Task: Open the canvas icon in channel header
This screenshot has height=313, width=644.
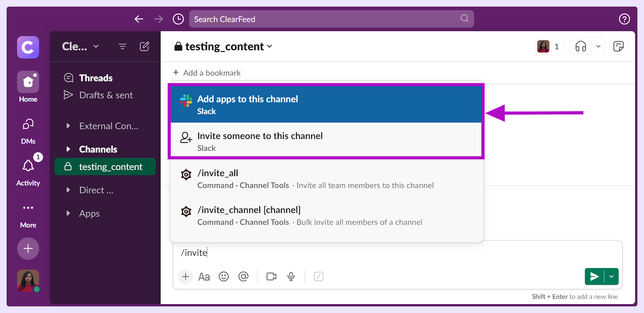Action: 619,47
